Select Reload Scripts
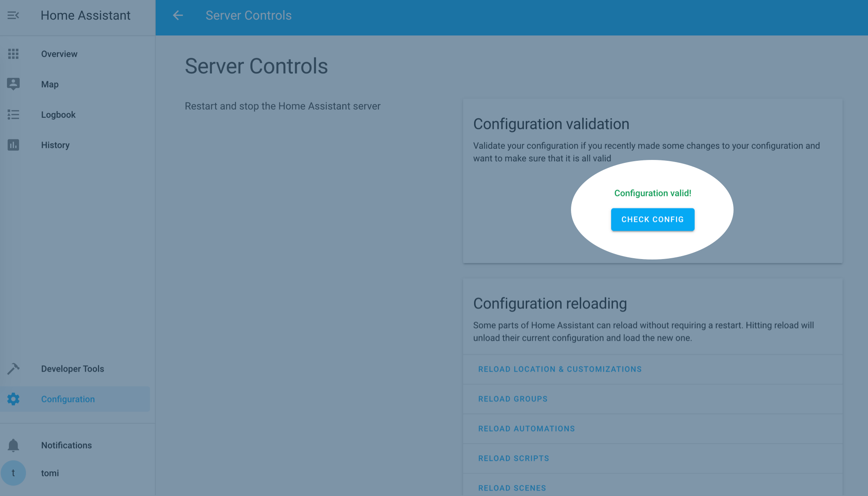 tap(513, 458)
